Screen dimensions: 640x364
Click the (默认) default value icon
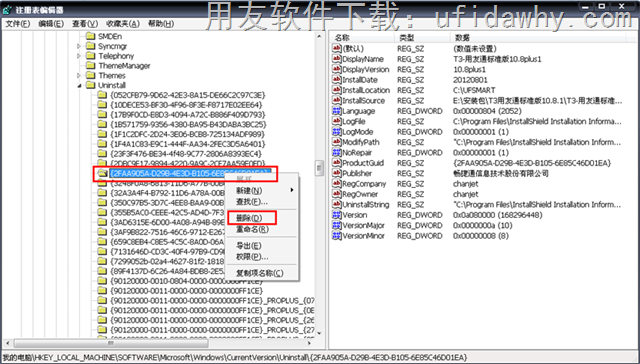pyautogui.click(x=336, y=49)
